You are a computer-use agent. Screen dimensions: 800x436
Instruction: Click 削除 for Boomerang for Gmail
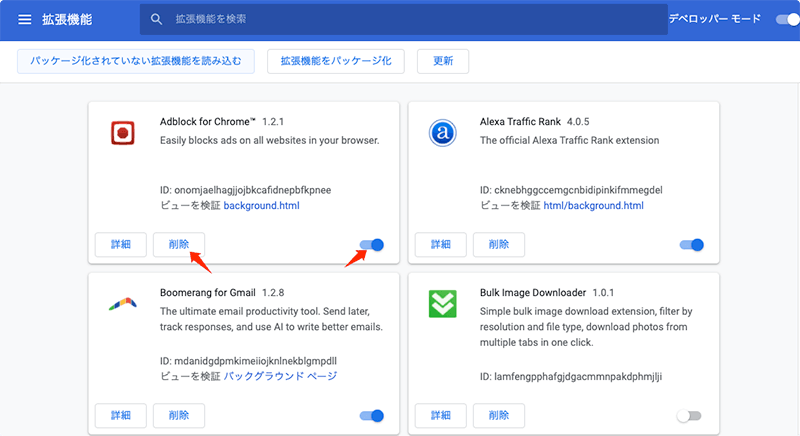(179, 416)
